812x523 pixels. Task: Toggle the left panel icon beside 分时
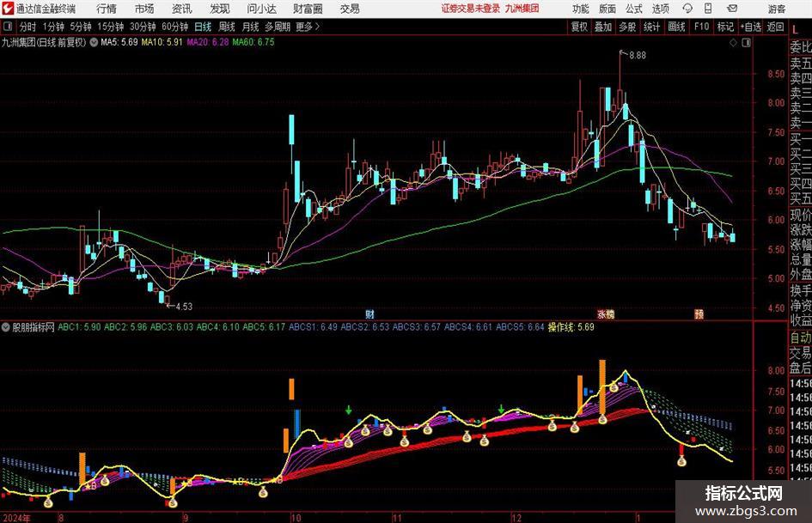[x=7, y=27]
